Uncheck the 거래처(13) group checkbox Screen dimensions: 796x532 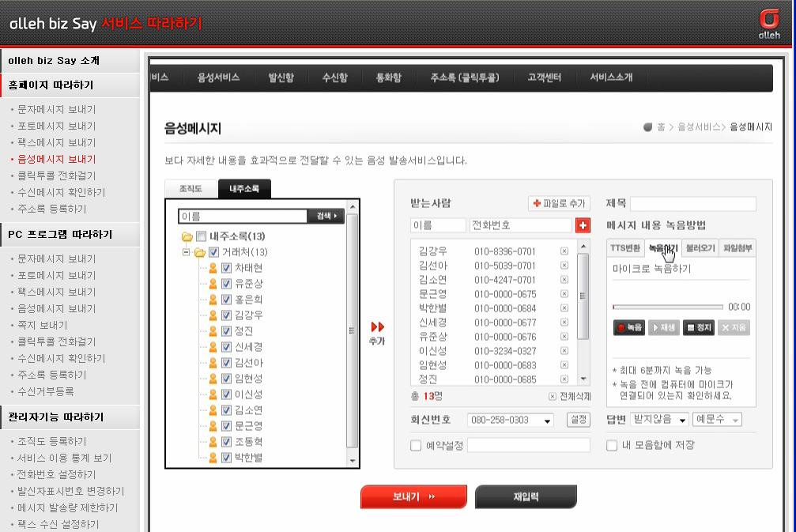[213, 252]
